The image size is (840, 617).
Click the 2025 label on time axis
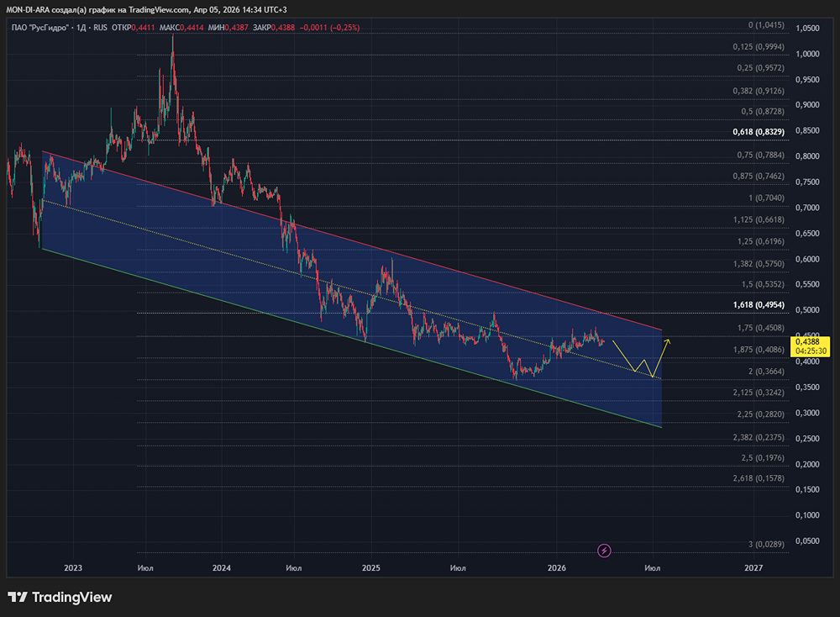[x=370, y=567]
